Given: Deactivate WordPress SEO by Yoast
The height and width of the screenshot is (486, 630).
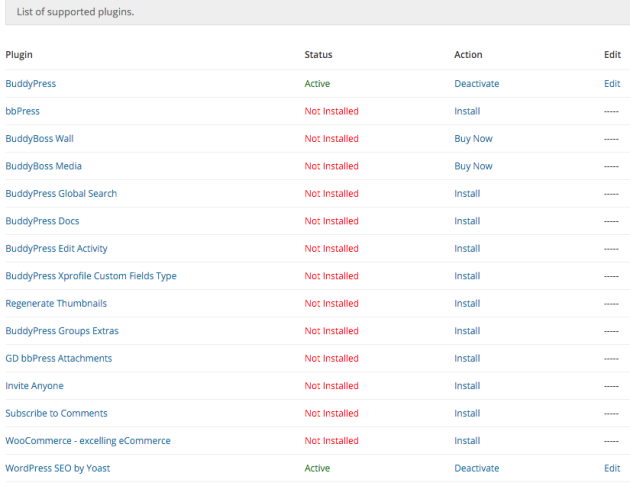Looking at the screenshot, I should pos(477,468).
